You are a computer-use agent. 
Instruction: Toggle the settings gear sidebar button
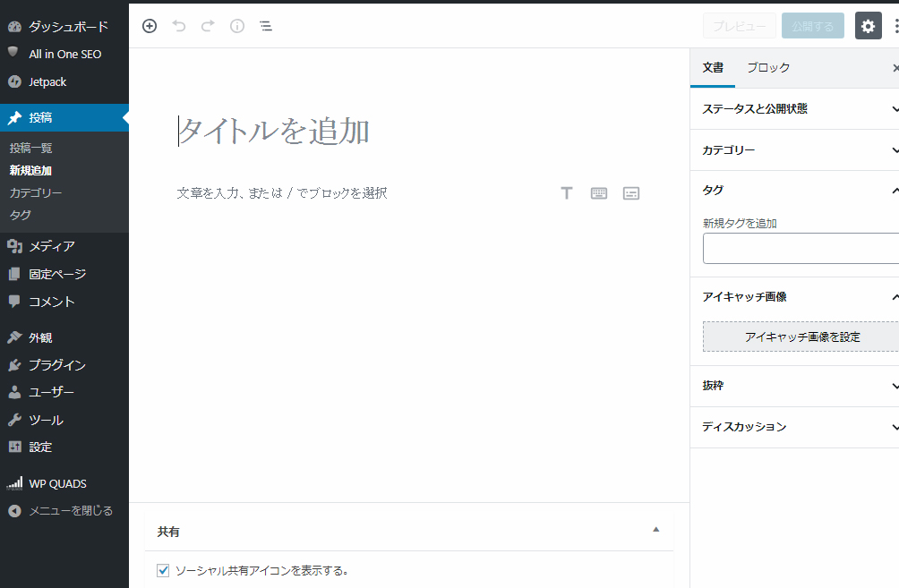[868, 26]
